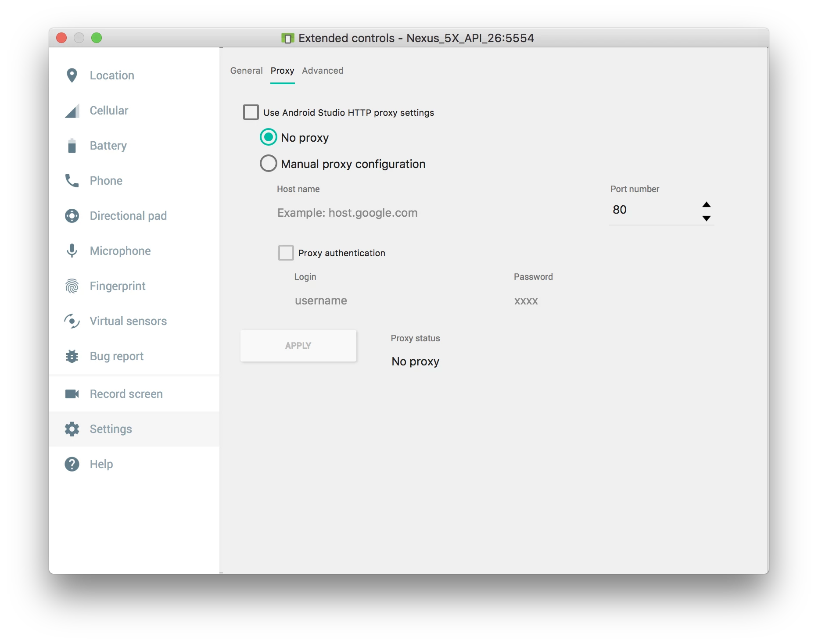
Task: Click the Host name input field
Action: pos(434,213)
